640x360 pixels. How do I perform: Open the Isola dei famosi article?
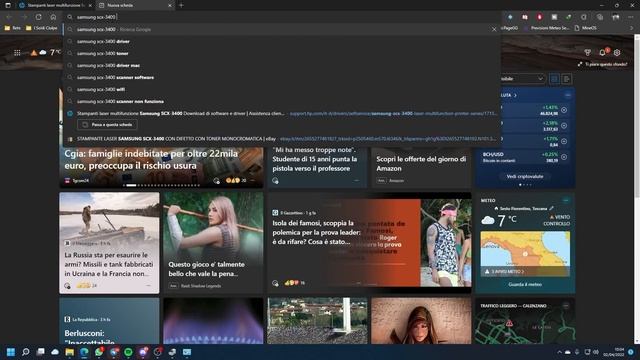click(369, 243)
